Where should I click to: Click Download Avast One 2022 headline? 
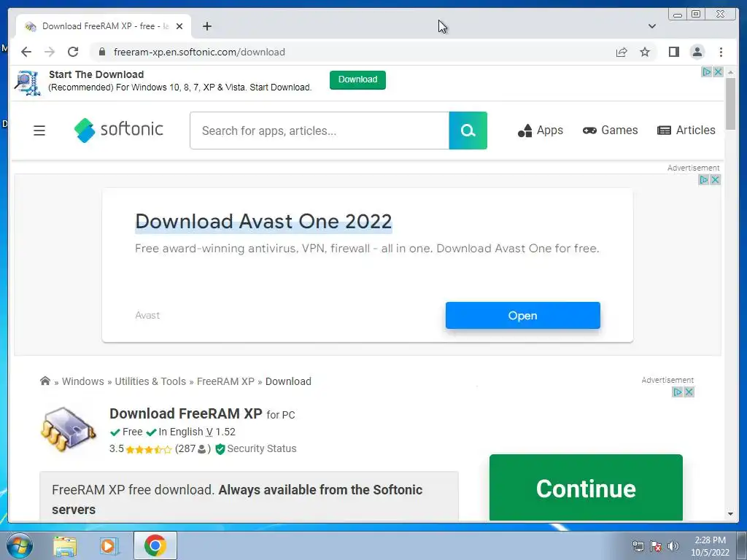pos(263,222)
